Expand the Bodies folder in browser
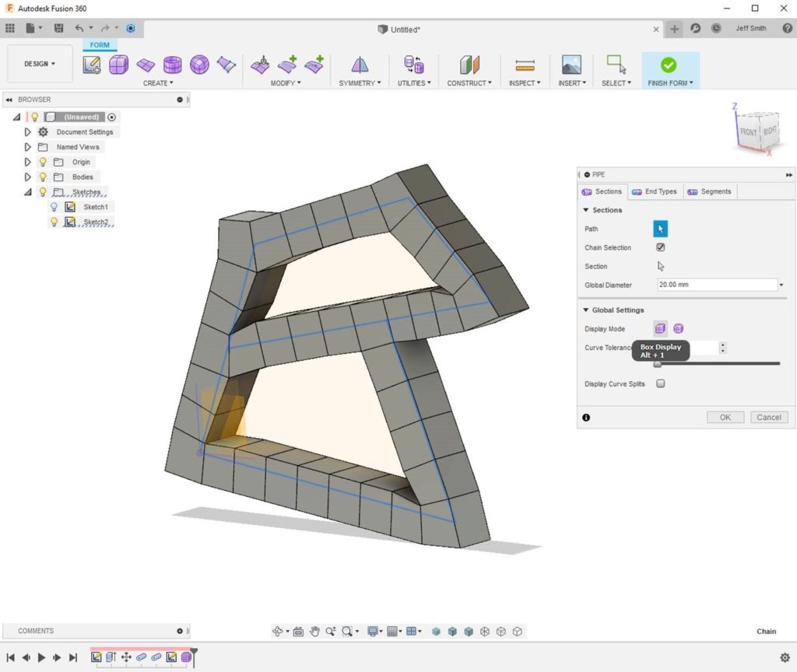 [x=28, y=177]
